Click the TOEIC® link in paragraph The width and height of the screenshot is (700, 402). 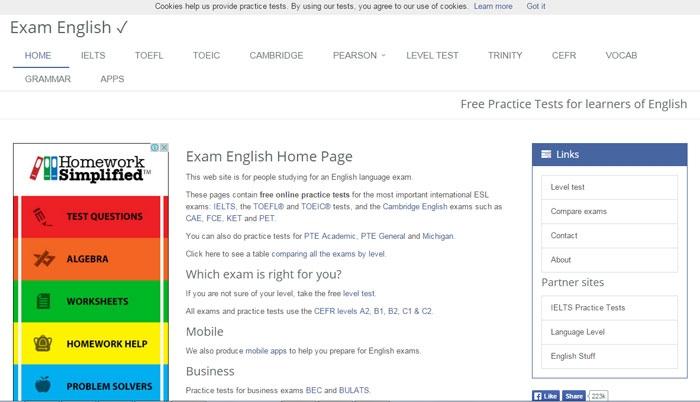[316, 206]
